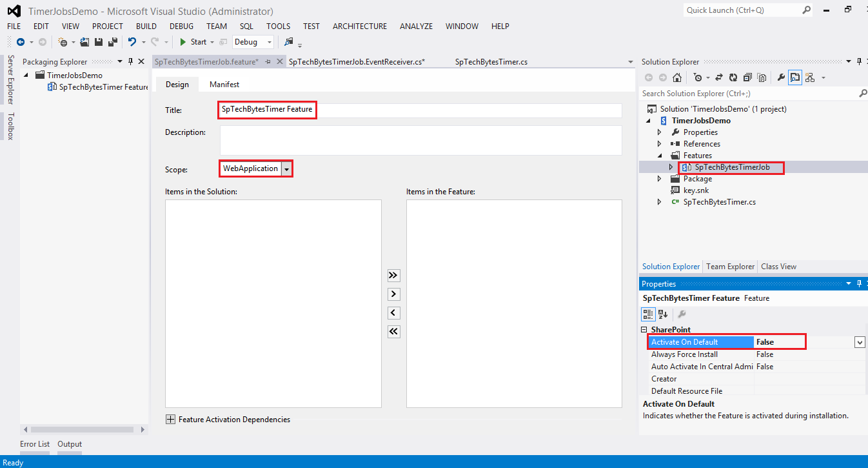Sync Solution Explorer with active document
This screenshot has height=468, width=868.
[719, 77]
